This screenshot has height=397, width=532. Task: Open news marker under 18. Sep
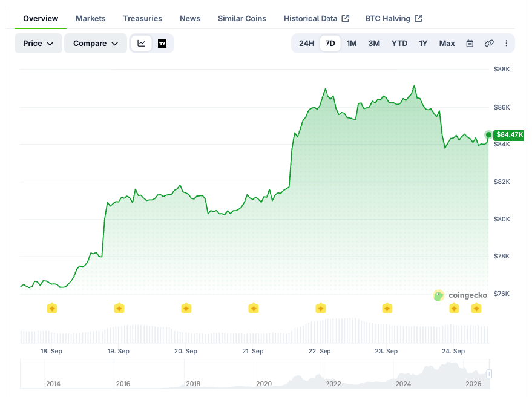tap(52, 309)
